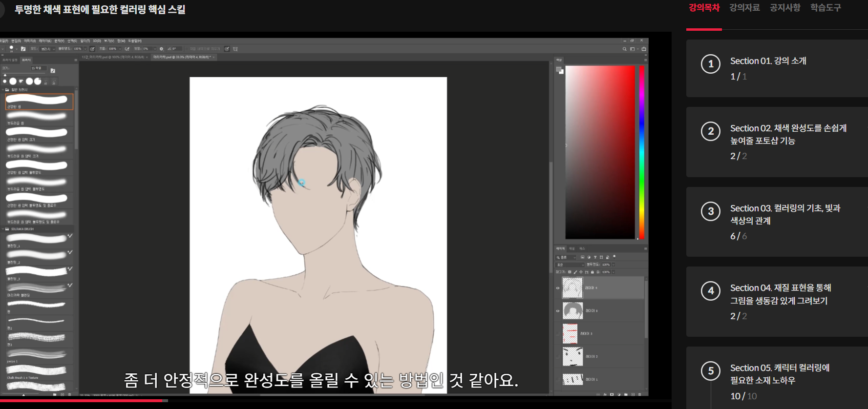Screen dimensions: 868x409
Task: Open Section 03 컬러링의 기초 section
Action: pos(777,222)
